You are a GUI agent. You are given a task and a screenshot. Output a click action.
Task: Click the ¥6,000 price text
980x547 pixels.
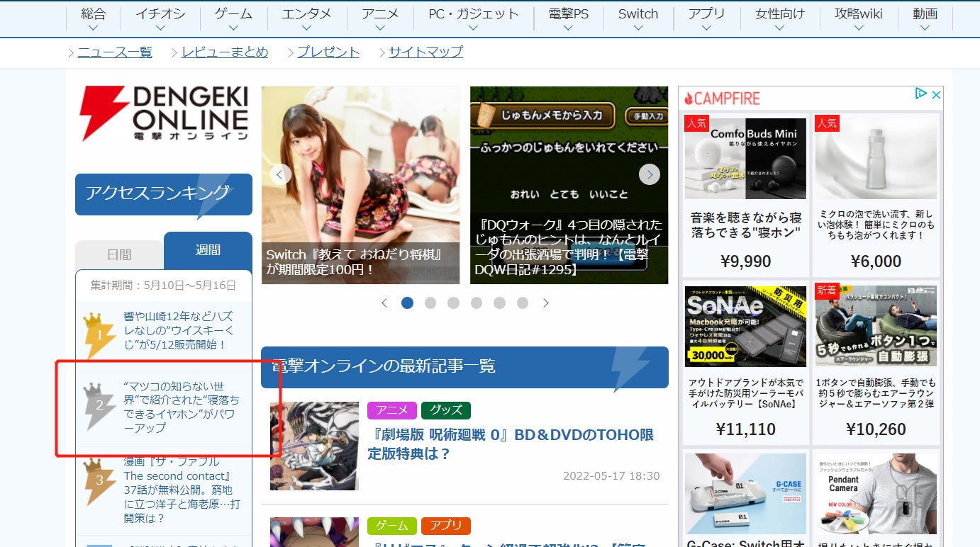876,261
